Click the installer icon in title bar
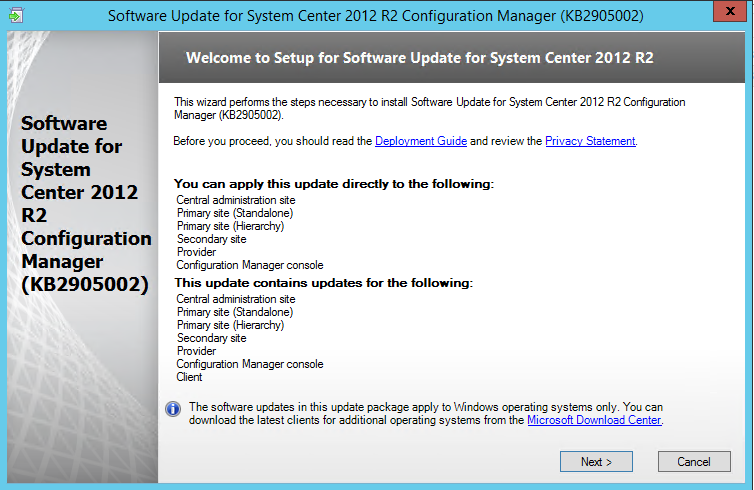The height and width of the screenshot is (490, 754). point(16,15)
